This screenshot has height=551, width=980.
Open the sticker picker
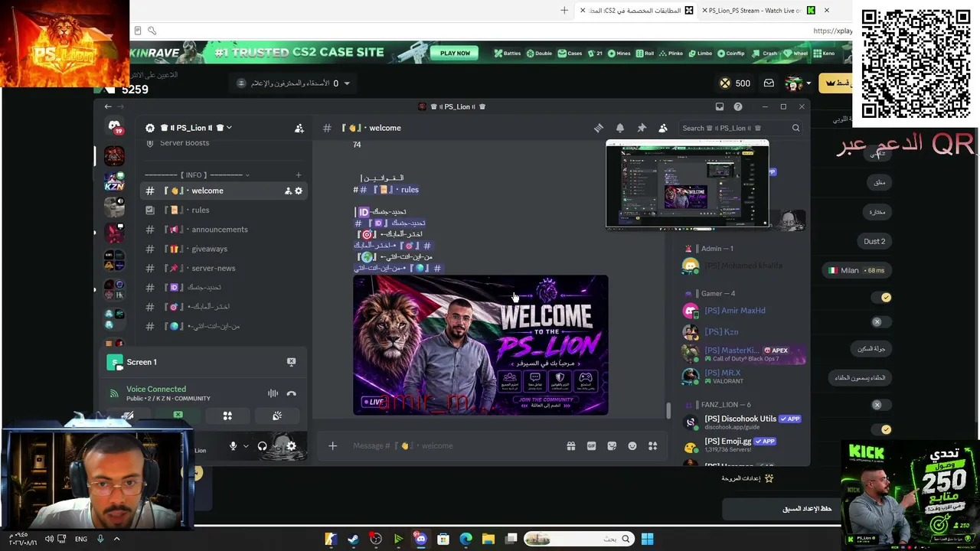point(612,446)
